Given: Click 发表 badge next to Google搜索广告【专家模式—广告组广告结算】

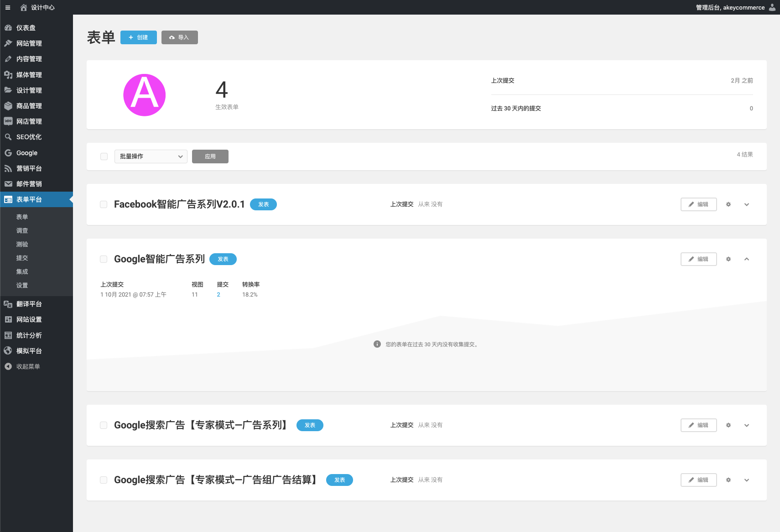Looking at the screenshot, I should pyautogui.click(x=340, y=480).
